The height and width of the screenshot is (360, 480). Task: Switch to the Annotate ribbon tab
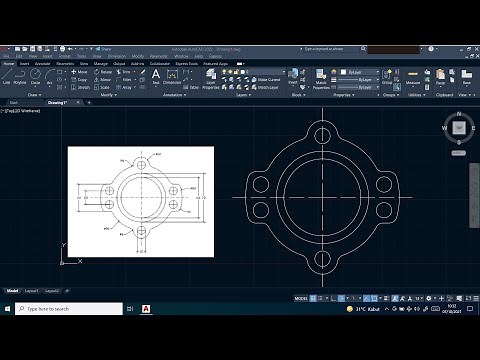(43, 64)
